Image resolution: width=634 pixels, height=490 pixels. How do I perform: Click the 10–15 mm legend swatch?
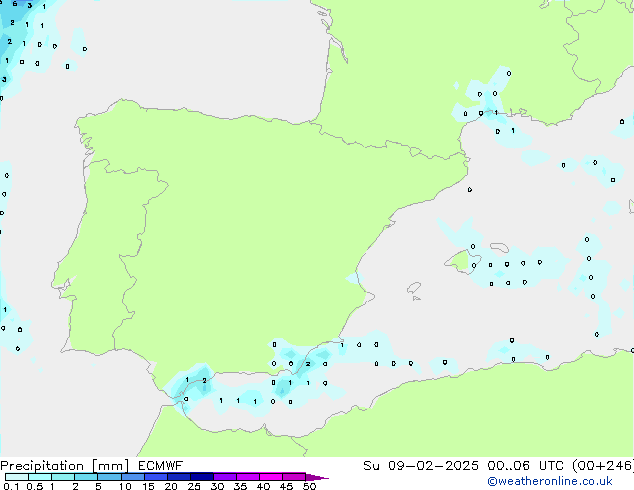click(132, 477)
